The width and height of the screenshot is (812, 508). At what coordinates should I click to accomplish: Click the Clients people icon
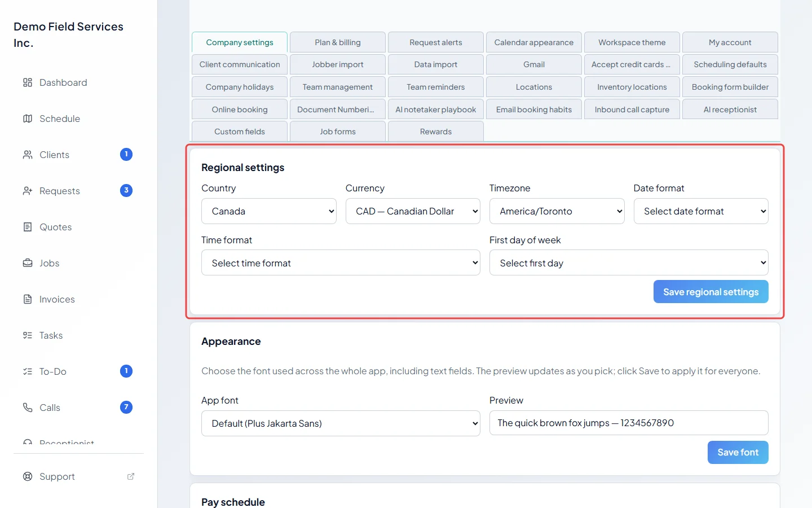click(x=28, y=155)
